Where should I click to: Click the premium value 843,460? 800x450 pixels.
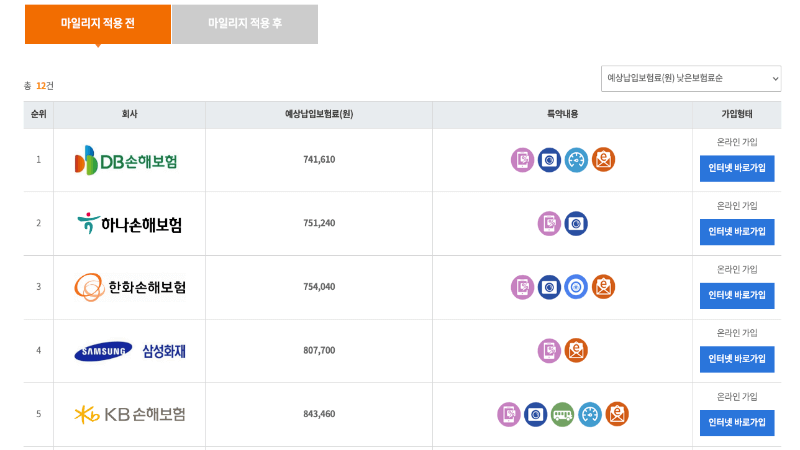(x=319, y=414)
